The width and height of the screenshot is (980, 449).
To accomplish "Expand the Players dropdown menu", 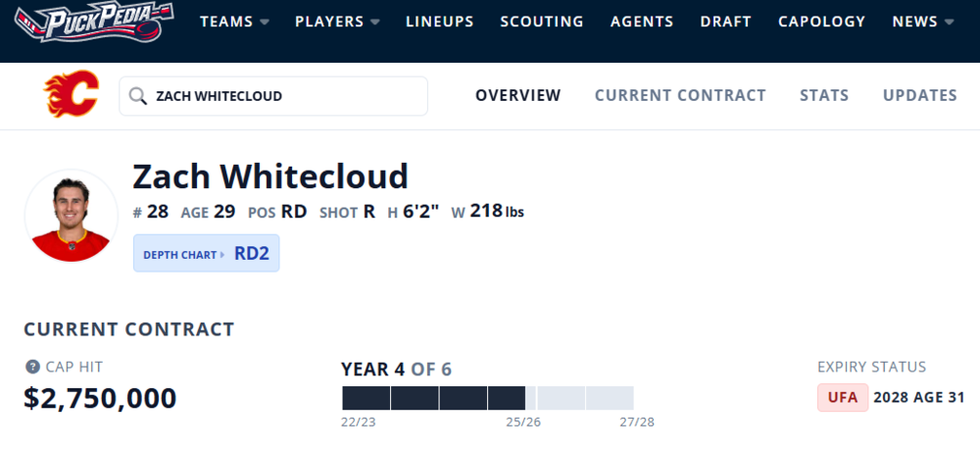I will (x=336, y=22).
